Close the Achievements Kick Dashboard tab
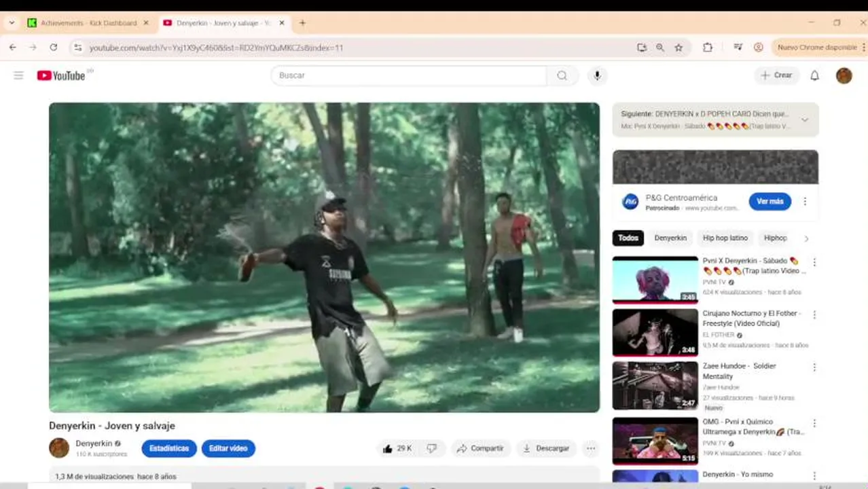 click(x=145, y=23)
